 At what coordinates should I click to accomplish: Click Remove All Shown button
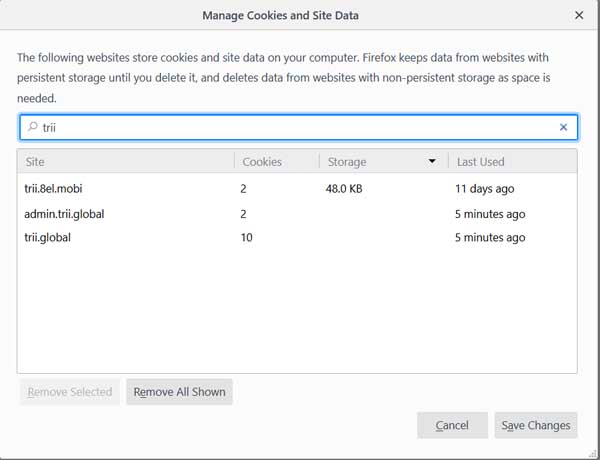click(179, 392)
